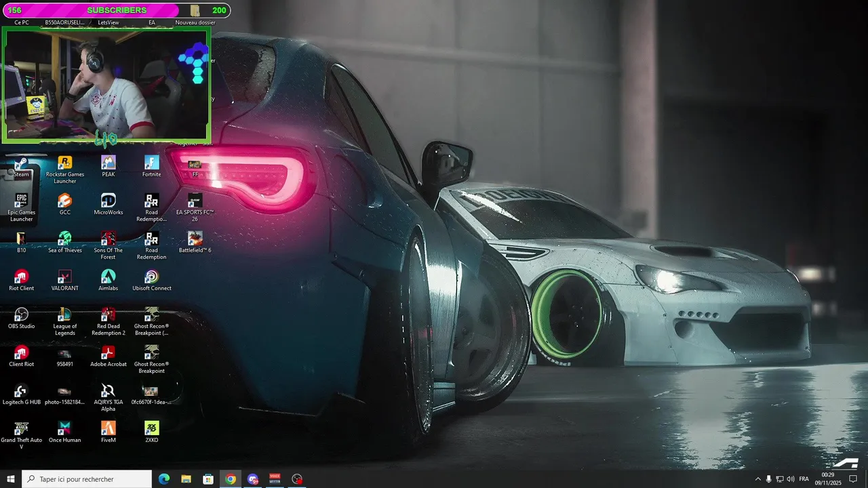Open the Grand Theft Auto V shortcut
Screen dimensions: 868x488
coord(22,435)
